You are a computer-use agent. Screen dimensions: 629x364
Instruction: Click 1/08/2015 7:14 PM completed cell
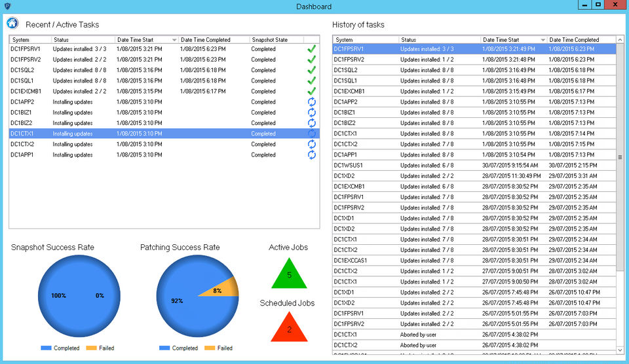571,134
